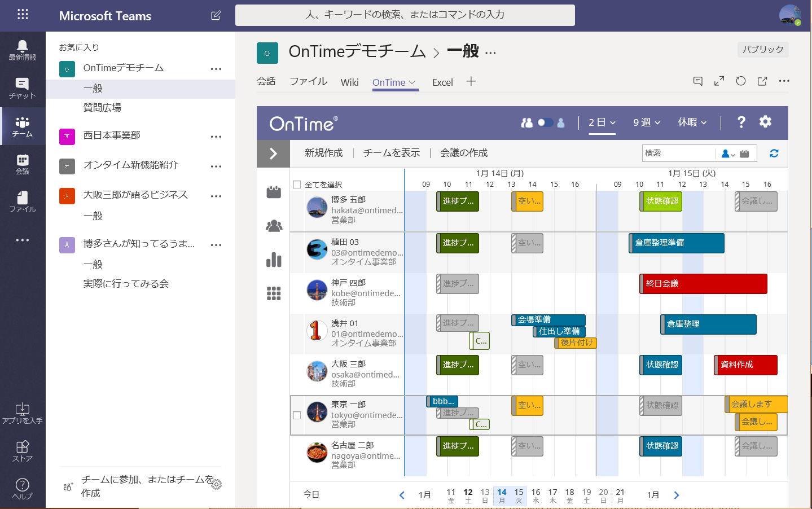Select the calendar icon beside the search box

[745, 153]
